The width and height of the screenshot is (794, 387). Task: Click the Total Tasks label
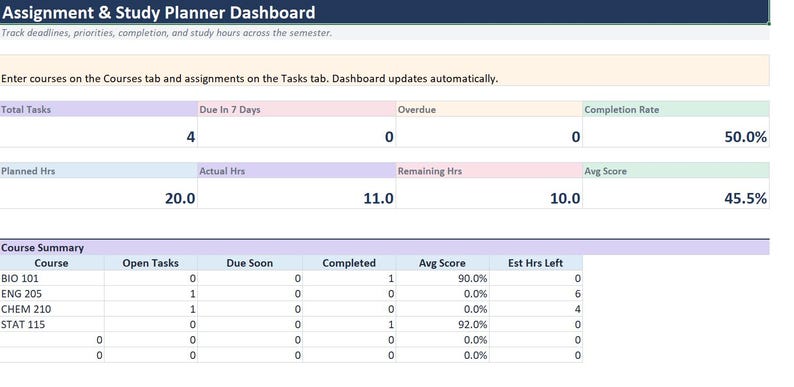98,109
